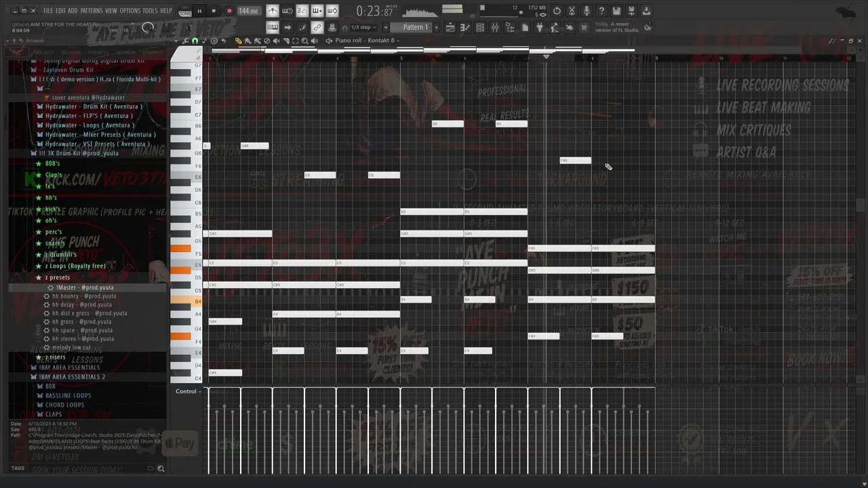Save the project with floppy icon
Screen dimensions: 868x488
coord(616,11)
